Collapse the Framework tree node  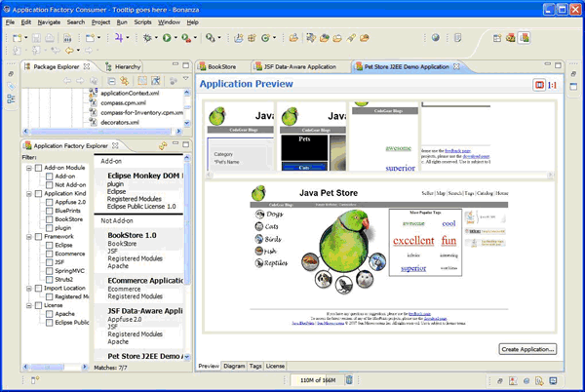point(29,236)
